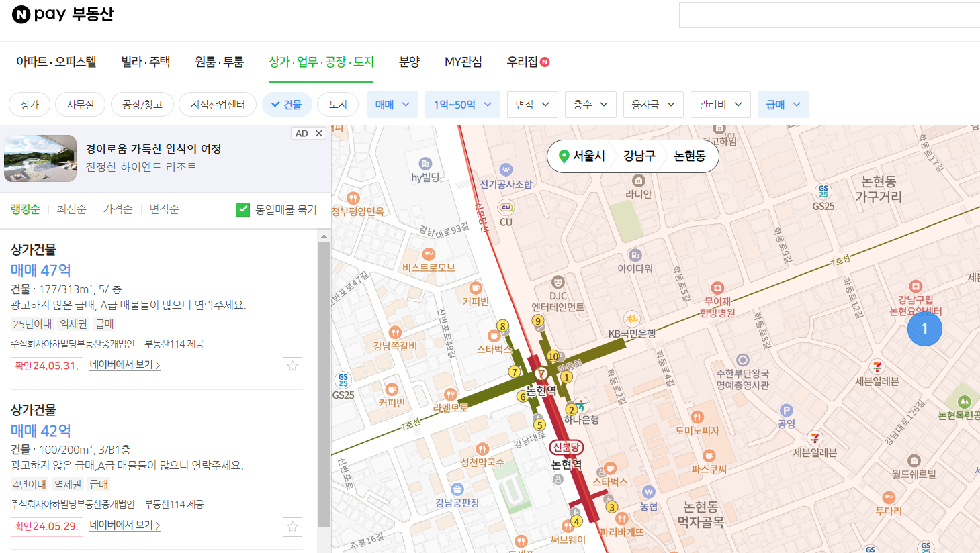Uncheck the 건물 filter chip

287,105
